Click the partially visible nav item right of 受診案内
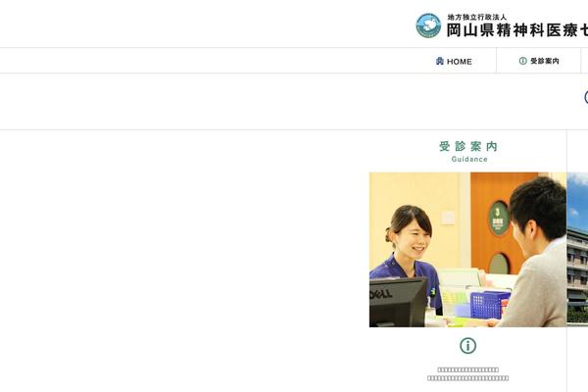 coord(584,61)
